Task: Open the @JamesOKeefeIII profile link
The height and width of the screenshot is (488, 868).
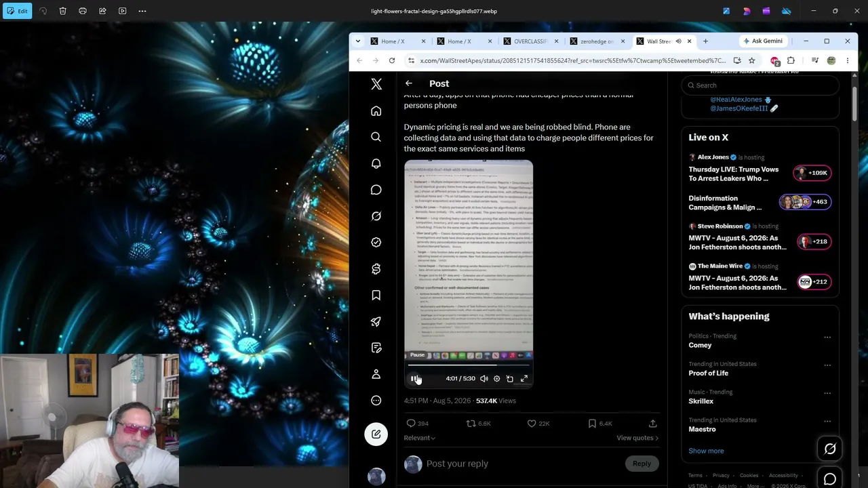Action: tap(739, 108)
